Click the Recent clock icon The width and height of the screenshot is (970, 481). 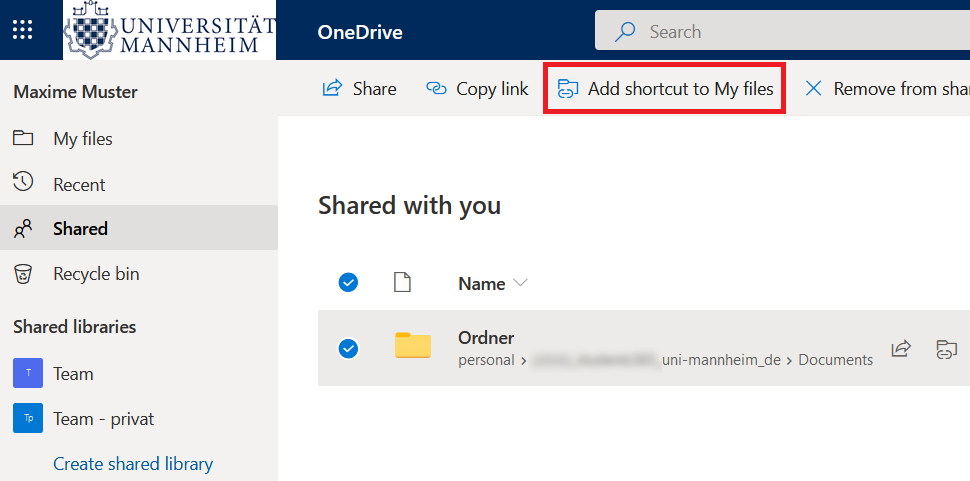[23, 182]
